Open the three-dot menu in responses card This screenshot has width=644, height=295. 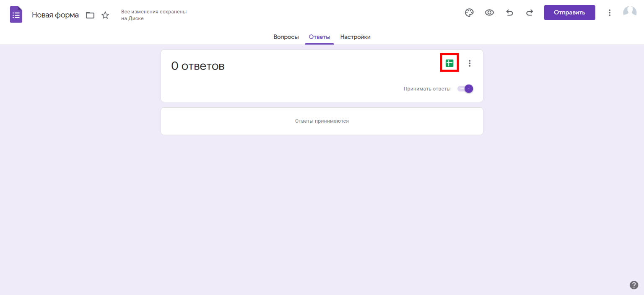tap(470, 63)
